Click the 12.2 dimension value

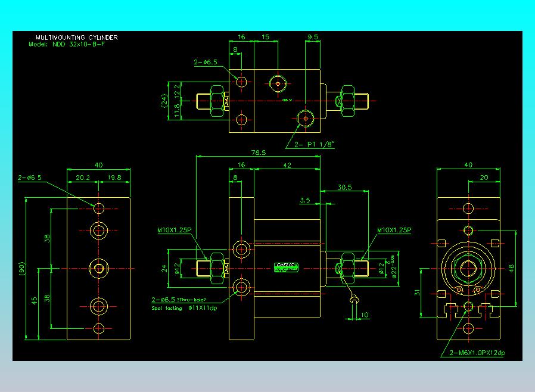(x=177, y=91)
